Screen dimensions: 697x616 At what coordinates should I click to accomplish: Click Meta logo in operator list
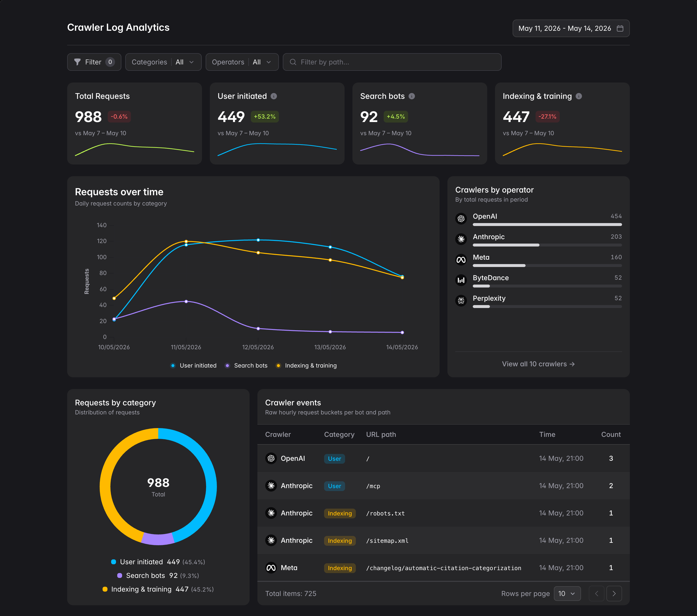click(x=461, y=260)
